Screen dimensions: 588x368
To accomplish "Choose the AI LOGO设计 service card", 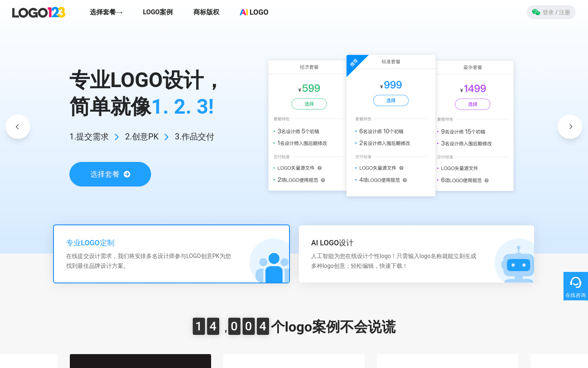I will [x=416, y=254].
